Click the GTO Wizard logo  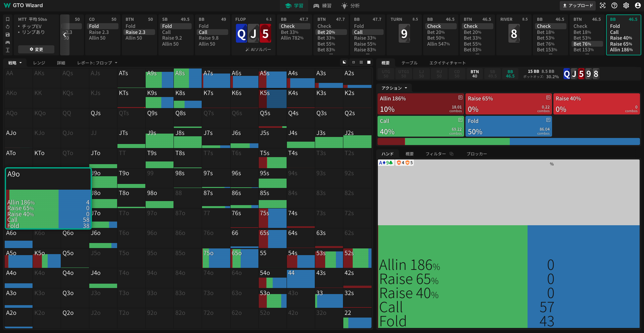pyautogui.click(x=23, y=5)
